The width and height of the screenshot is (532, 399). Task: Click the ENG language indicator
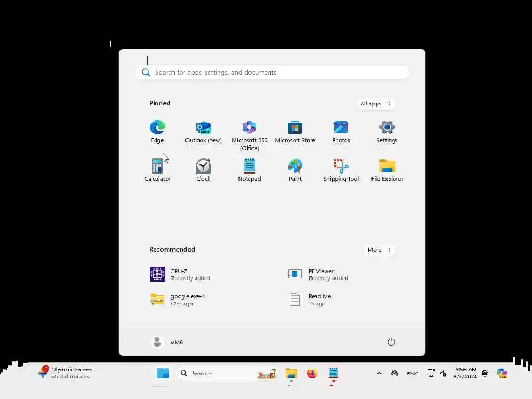pyautogui.click(x=413, y=373)
